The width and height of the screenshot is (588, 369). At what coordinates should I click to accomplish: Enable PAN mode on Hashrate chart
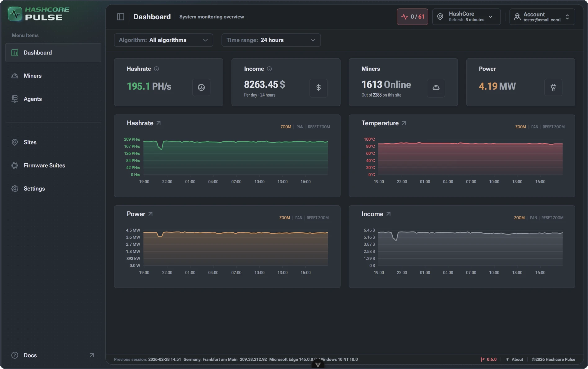[300, 127]
